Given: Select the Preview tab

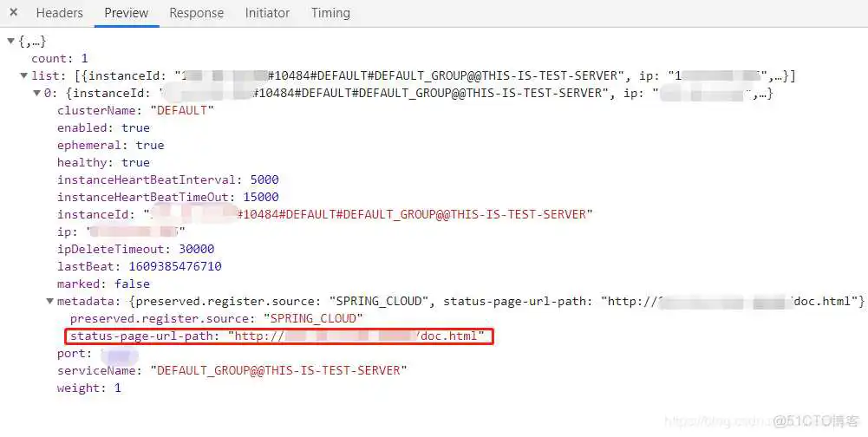Looking at the screenshot, I should pos(126,13).
